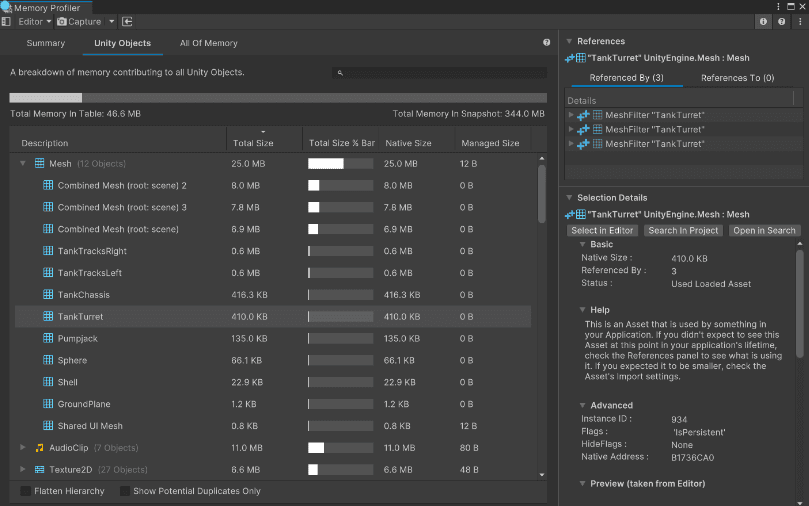Screen dimensions: 809x506
Task: Collapse the Selection Details section
Action: (x=569, y=198)
